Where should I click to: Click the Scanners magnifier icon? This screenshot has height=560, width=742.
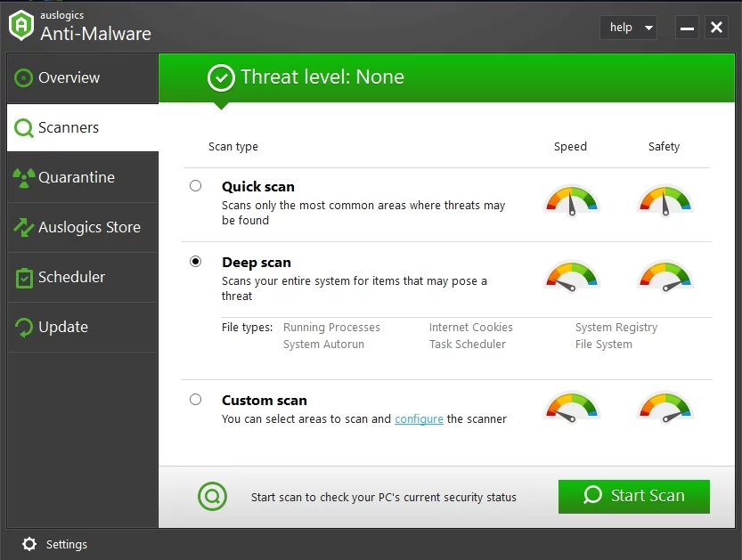tap(24, 128)
